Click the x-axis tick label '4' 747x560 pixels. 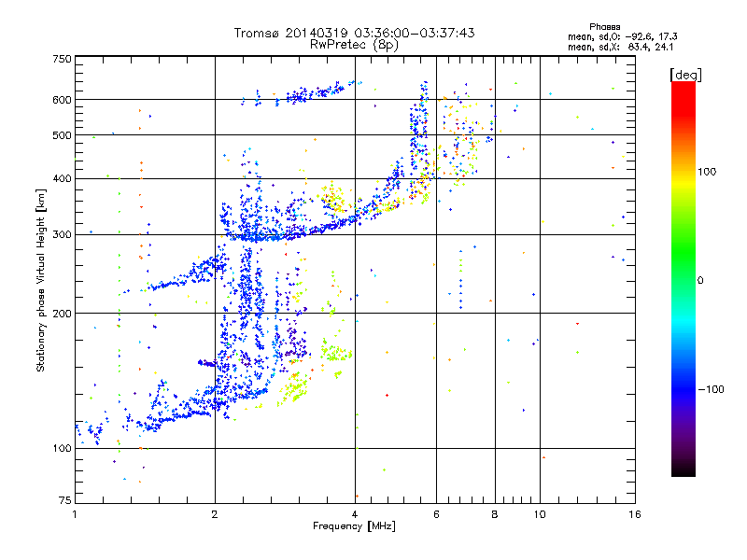click(x=355, y=514)
